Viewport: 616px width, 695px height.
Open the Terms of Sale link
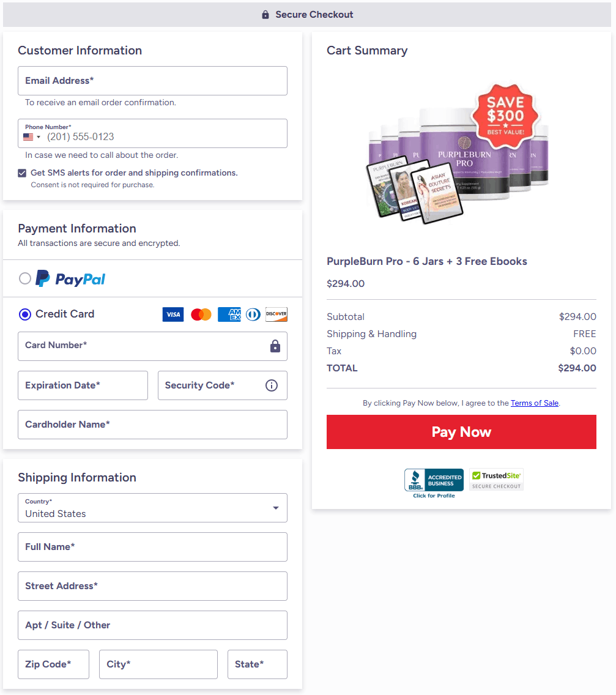(534, 403)
